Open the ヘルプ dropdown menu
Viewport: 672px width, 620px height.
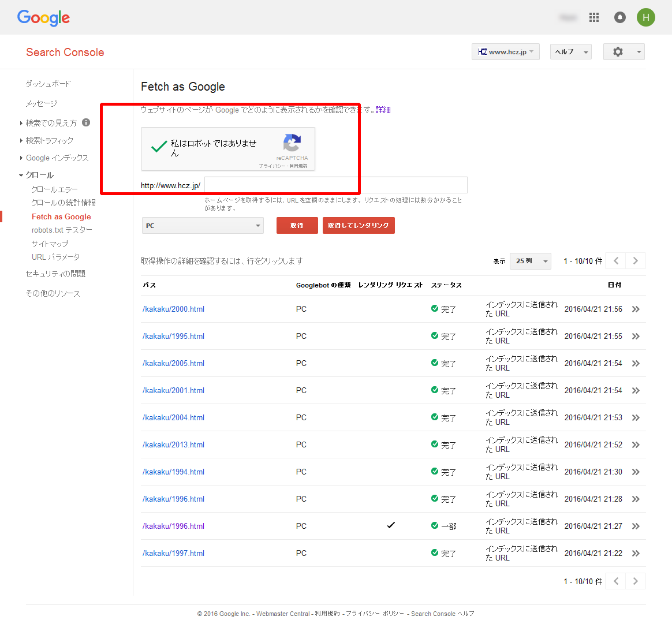(x=571, y=52)
